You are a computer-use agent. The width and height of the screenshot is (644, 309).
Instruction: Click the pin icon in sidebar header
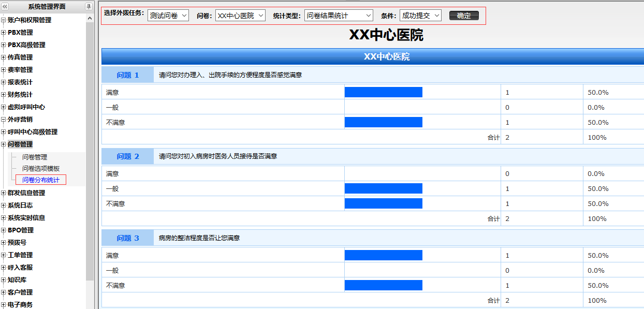point(89,7)
